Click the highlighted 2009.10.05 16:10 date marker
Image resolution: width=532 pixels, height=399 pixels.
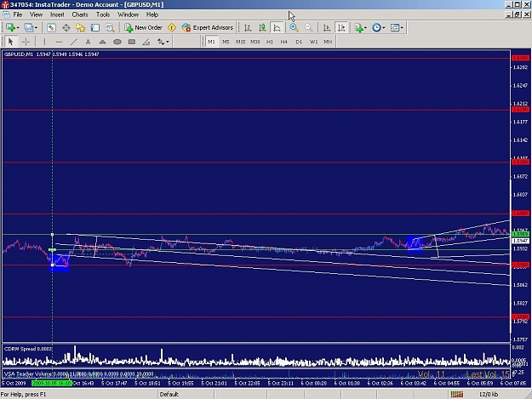tap(52, 384)
